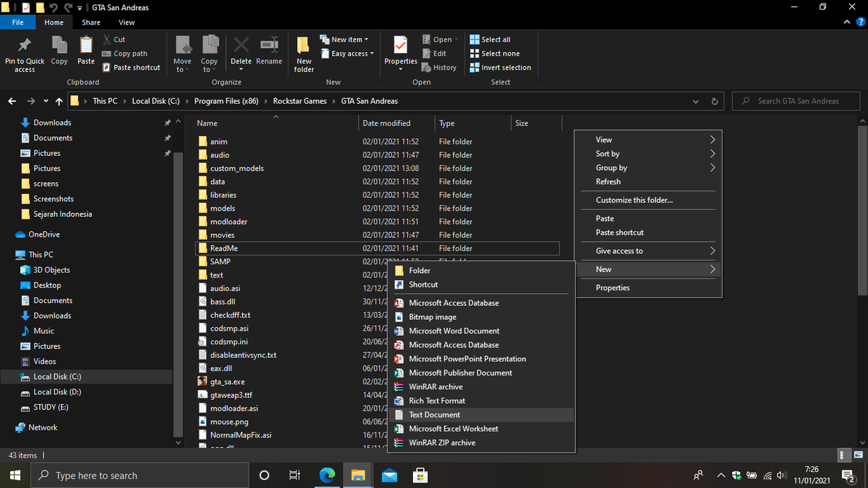
Task: Expand Sort by submenu
Action: pos(648,154)
